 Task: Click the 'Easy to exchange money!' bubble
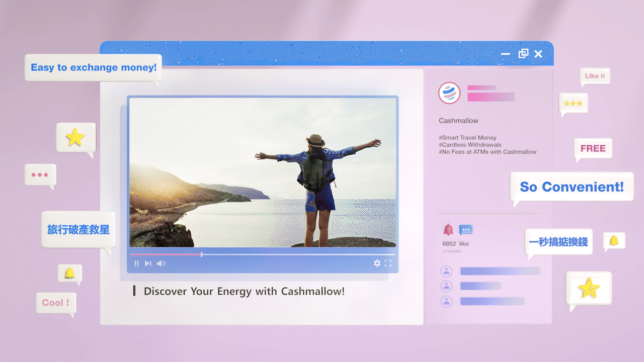93,68
